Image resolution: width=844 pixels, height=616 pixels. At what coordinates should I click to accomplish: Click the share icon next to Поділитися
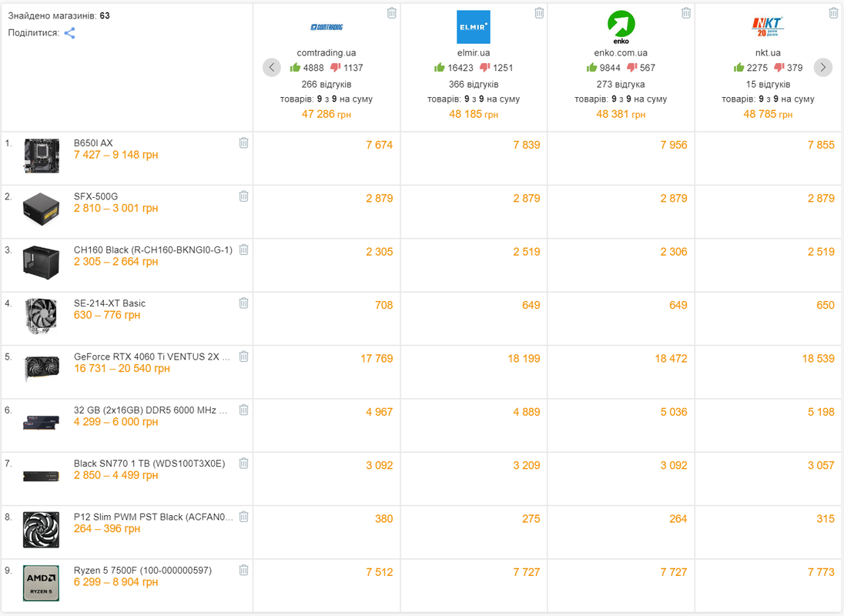(69, 33)
